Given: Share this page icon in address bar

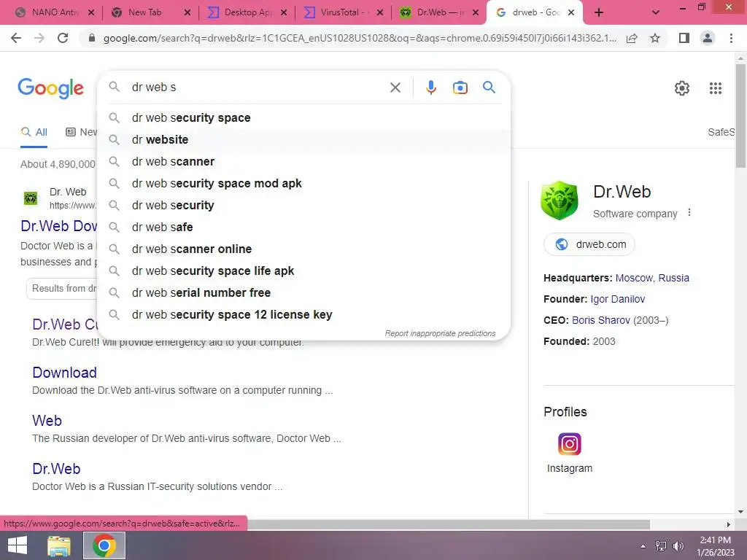Looking at the screenshot, I should coord(632,38).
